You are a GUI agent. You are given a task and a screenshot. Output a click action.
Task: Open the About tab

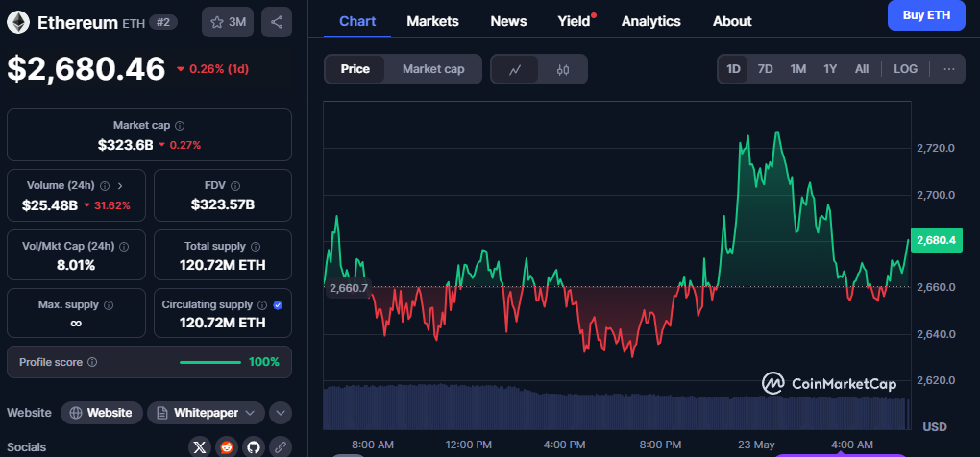(732, 21)
